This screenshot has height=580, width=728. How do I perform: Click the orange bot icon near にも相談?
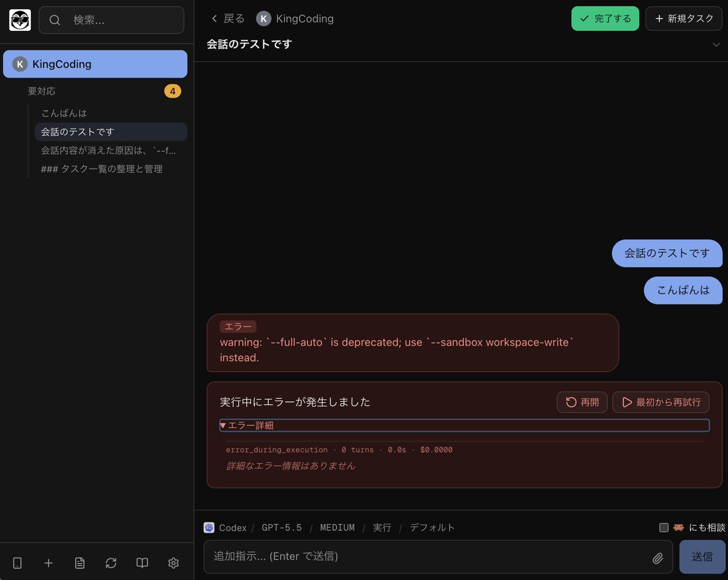679,527
